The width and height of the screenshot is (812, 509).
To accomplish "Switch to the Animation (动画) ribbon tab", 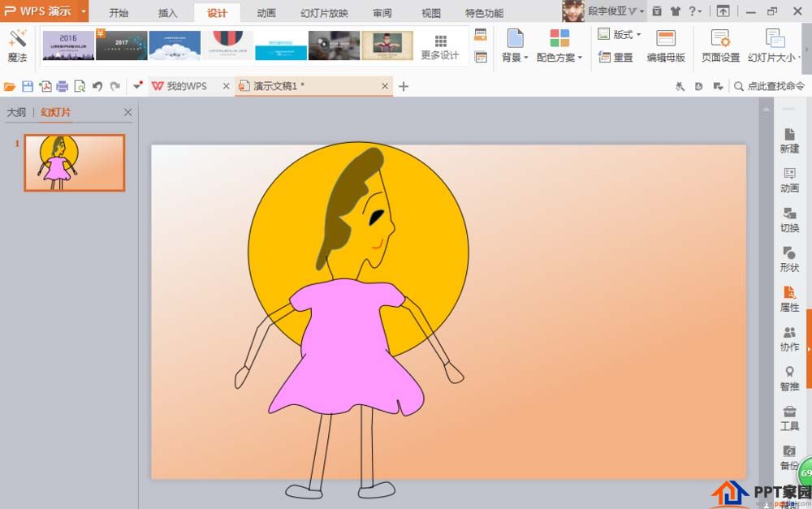I will 266,13.
